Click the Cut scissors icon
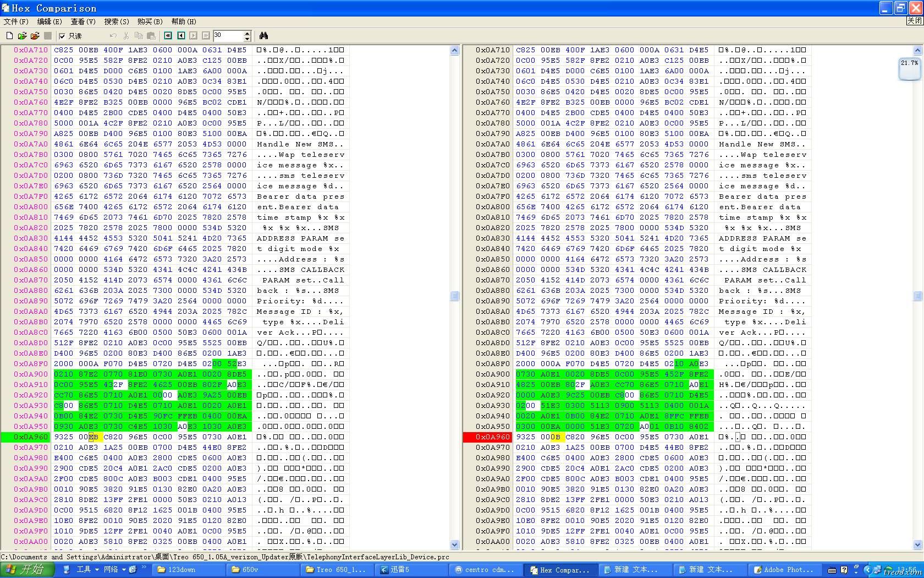 click(126, 36)
